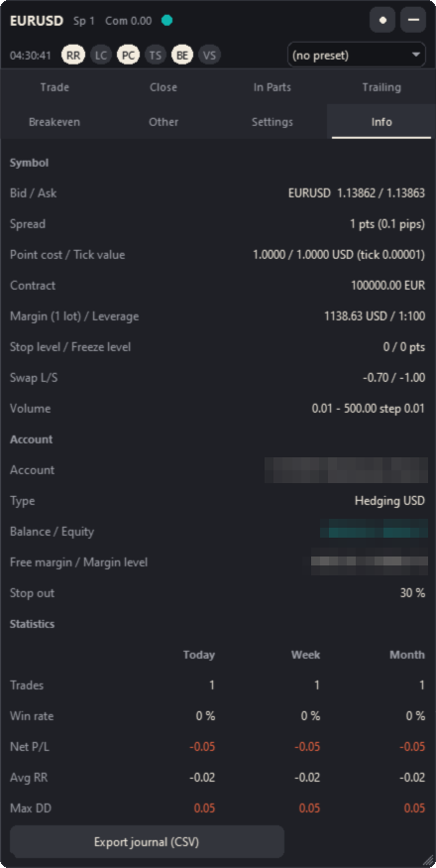Switch to the Other tab
The height and width of the screenshot is (868, 436).
point(163,122)
